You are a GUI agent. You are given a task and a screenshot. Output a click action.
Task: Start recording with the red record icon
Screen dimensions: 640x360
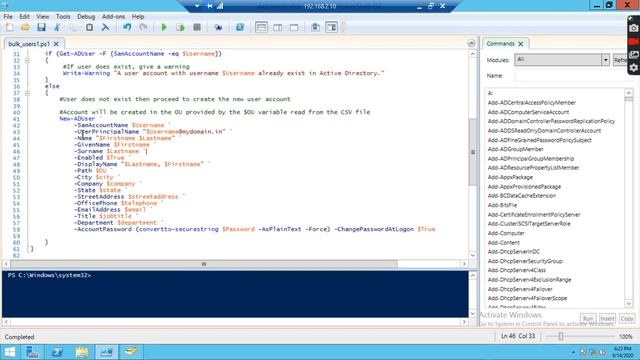[x=633, y=41]
